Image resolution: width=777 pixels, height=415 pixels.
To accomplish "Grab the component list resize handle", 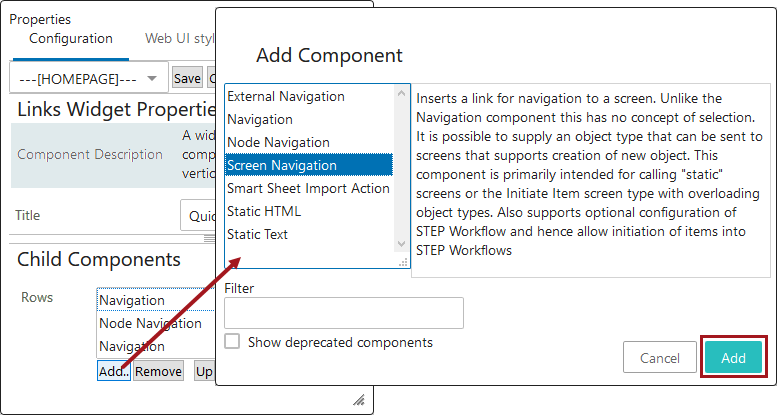I will (x=403, y=262).
